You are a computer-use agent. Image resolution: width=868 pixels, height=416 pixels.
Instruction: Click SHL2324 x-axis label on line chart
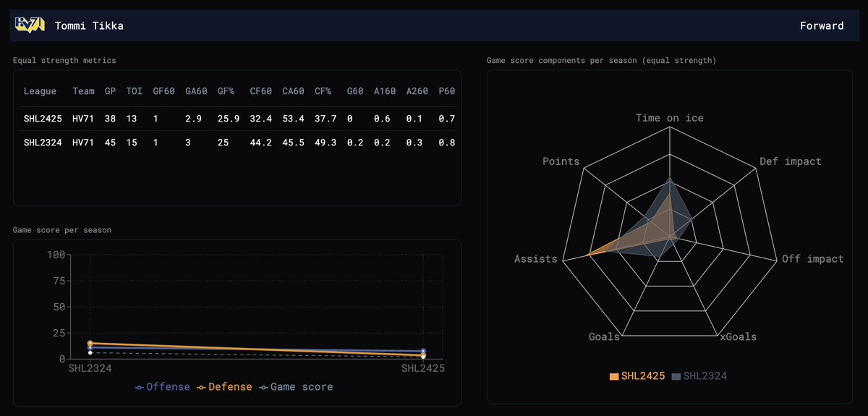[x=90, y=368]
